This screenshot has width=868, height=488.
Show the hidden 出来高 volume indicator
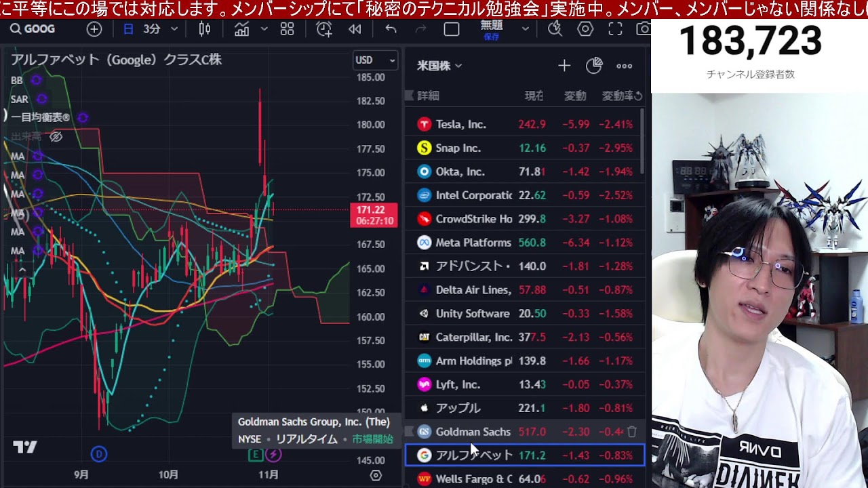(x=56, y=137)
